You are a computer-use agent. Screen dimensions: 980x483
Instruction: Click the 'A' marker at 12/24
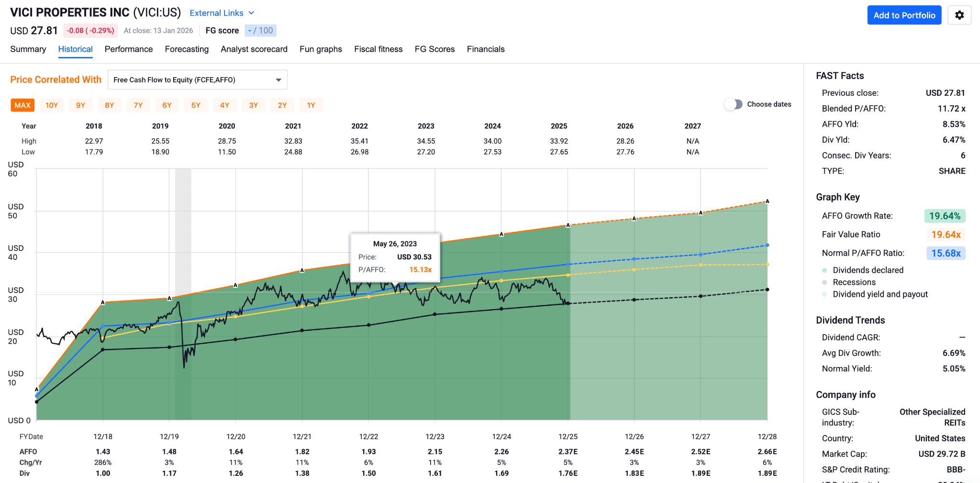point(501,234)
